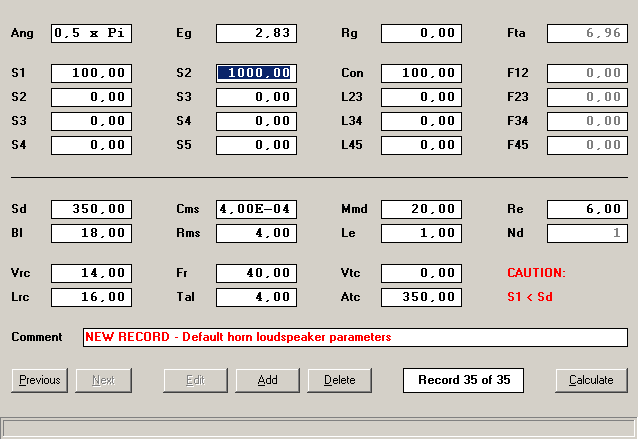
Task: Click the S3 field in the L23 row
Action: coord(256,97)
